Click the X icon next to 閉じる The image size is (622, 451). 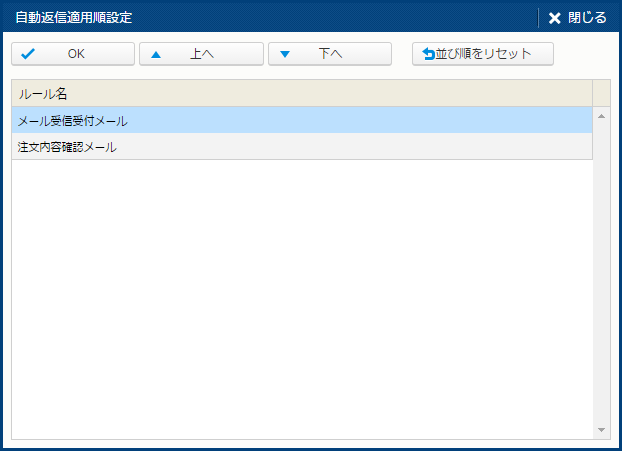tap(555, 18)
